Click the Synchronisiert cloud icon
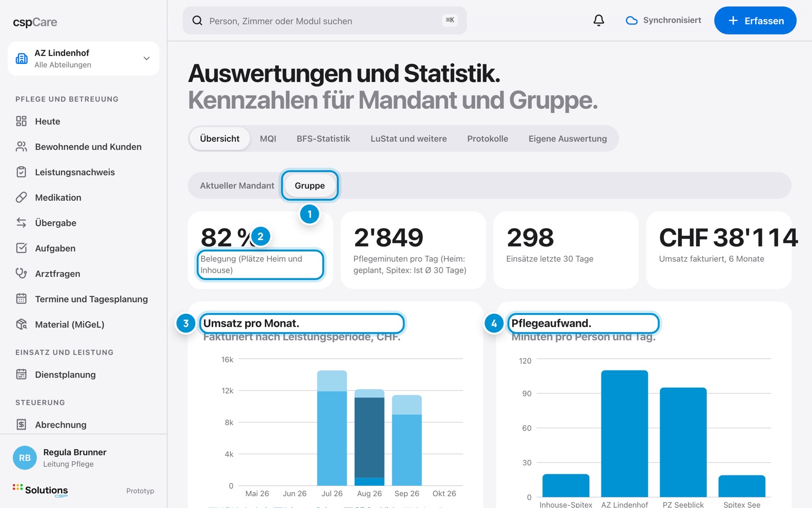Screen dimensions: 812x508 coord(631,20)
